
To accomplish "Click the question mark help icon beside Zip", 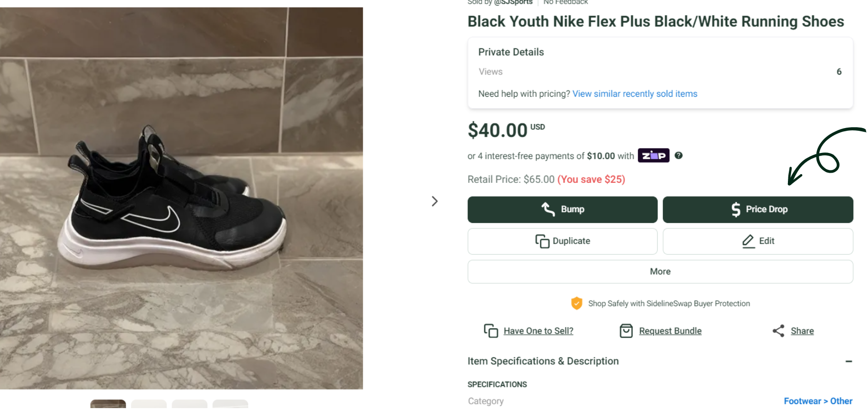I will click(678, 156).
